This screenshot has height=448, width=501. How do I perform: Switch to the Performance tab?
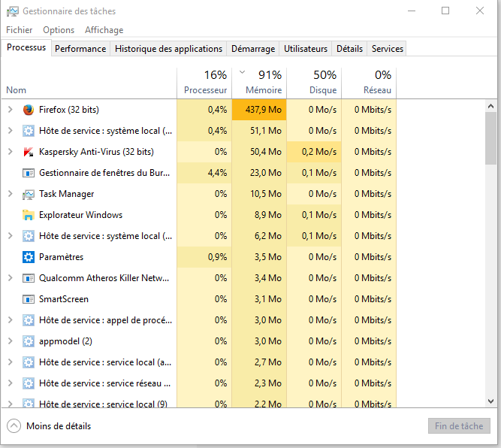80,49
